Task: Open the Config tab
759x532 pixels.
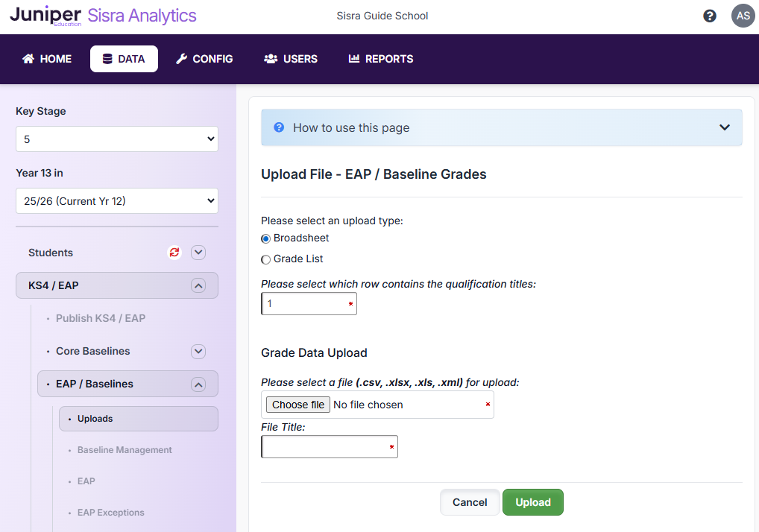Action: point(204,59)
